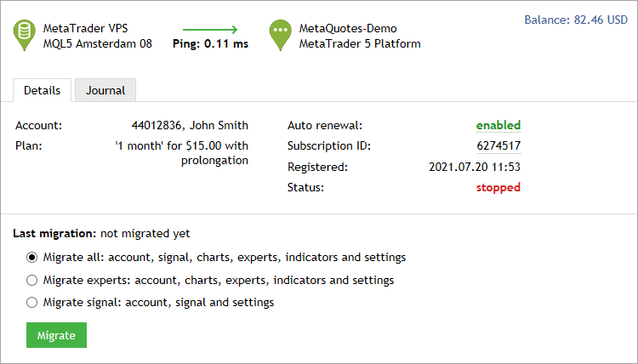Switch to the Details tab
This screenshot has width=638, height=364.
[x=42, y=90]
